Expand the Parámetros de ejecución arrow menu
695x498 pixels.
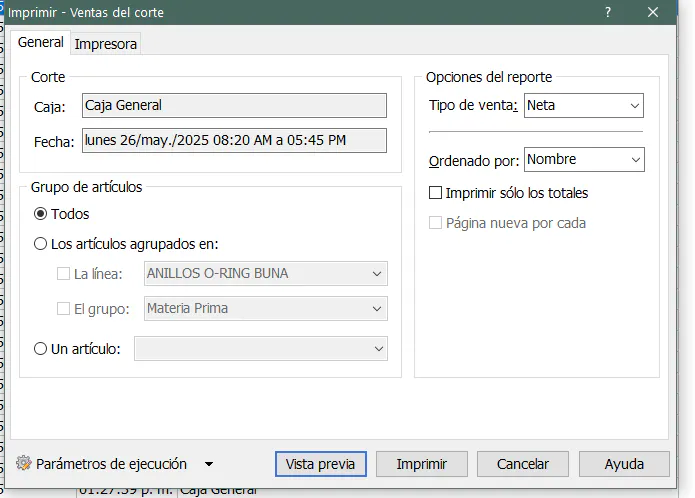click(208, 464)
